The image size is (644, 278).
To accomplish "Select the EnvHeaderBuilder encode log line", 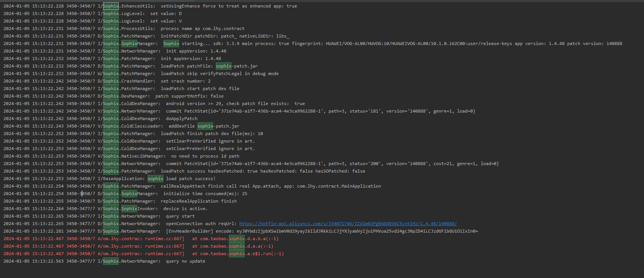I will click(321, 231).
